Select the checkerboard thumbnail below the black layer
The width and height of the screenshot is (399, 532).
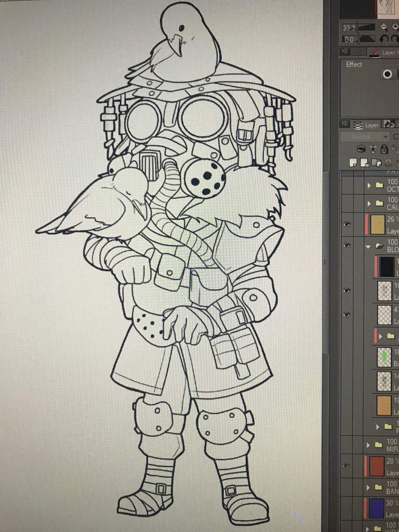385,291
